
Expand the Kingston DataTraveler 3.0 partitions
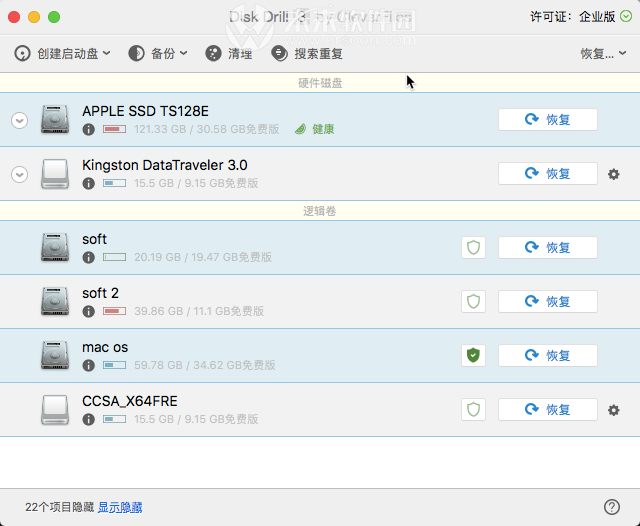pos(20,174)
